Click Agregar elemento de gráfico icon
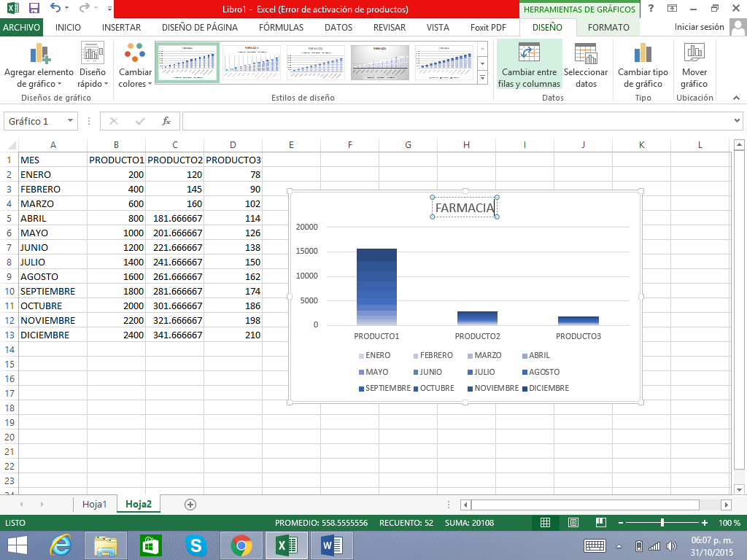Viewport: 747px width, 560px height. (x=39, y=54)
